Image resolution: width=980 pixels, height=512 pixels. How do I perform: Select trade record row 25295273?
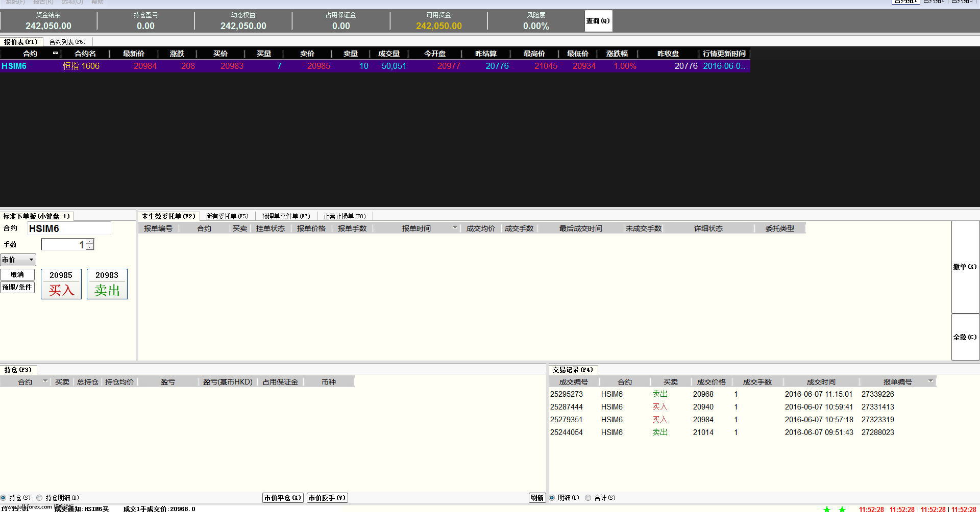(x=743, y=394)
